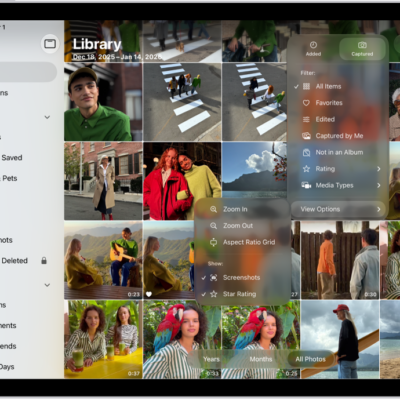
Task: Collapse the lower sidebar section chevron
Action: 47,285
